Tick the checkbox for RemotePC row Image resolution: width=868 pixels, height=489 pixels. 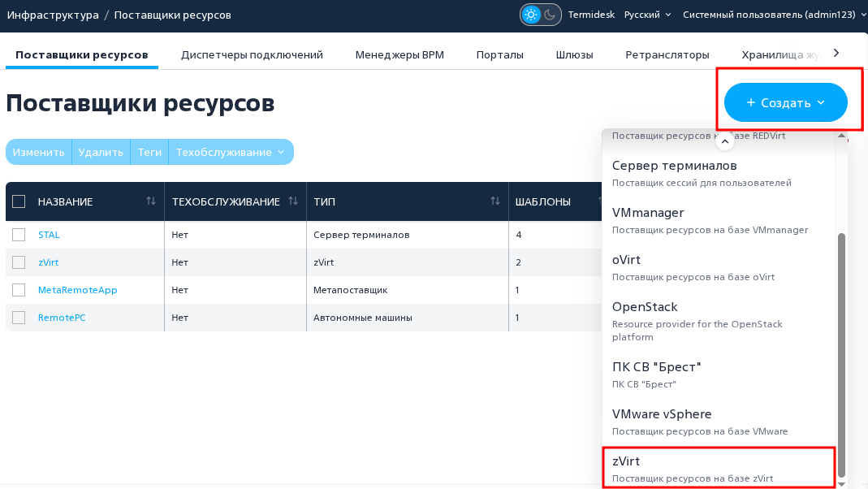coord(19,318)
